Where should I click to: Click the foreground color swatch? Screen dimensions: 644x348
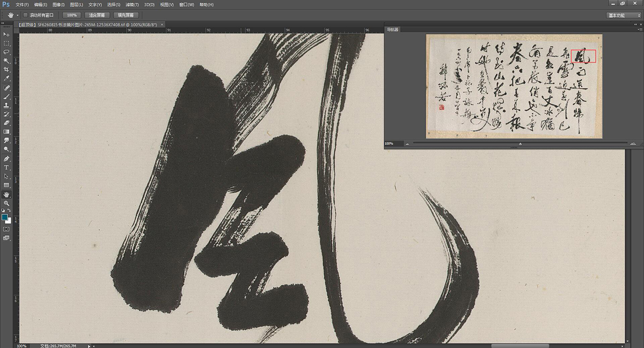coord(5,217)
